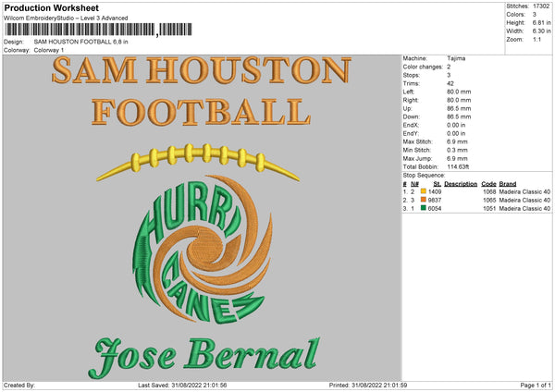Viewport: 555px width, 392px height.
Task: Click the yellow thread swatch for 1409
Action: pyautogui.click(x=423, y=191)
